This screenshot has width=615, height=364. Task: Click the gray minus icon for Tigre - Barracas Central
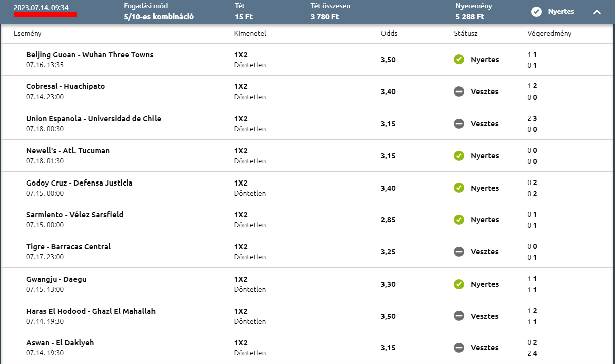[458, 252]
